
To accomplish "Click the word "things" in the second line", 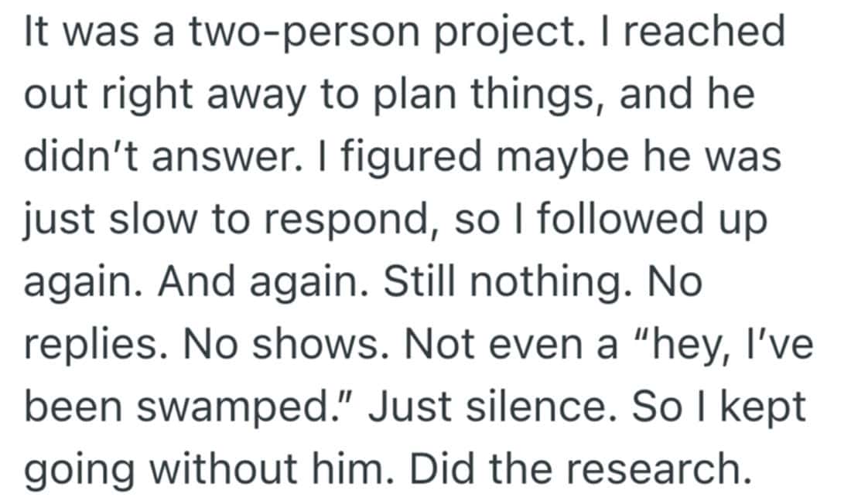I will [532, 94].
